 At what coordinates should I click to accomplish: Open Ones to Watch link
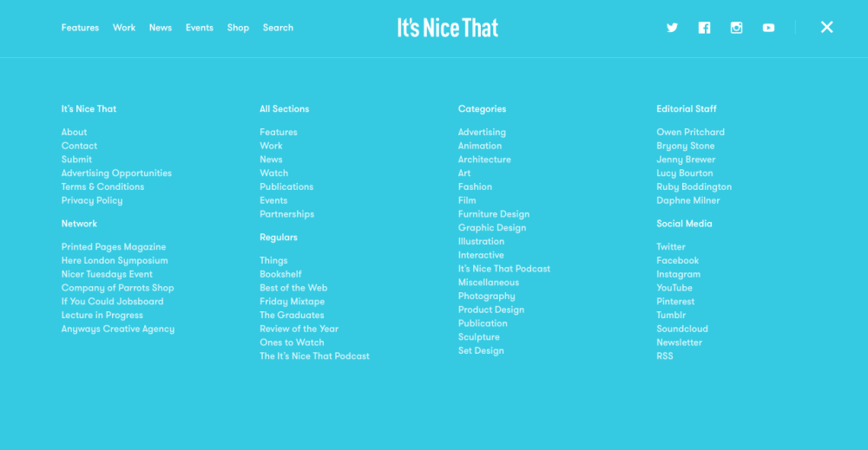292,342
